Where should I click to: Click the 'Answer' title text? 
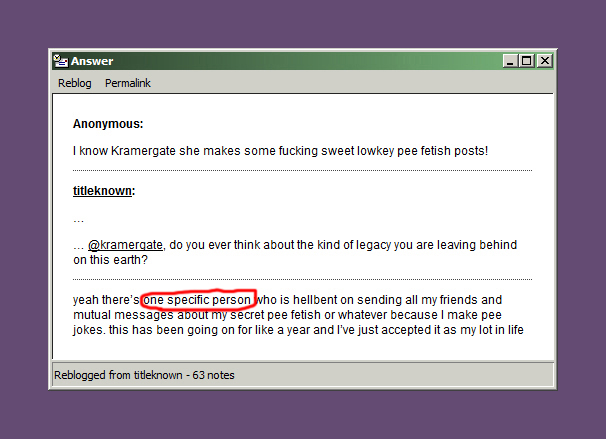pos(92,61)
